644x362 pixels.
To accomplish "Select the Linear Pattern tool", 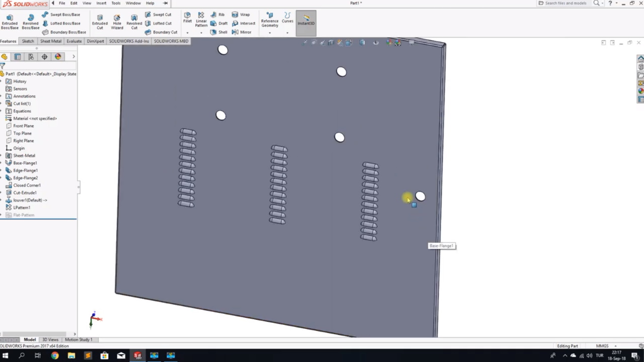I will click(x=201, y=21).
